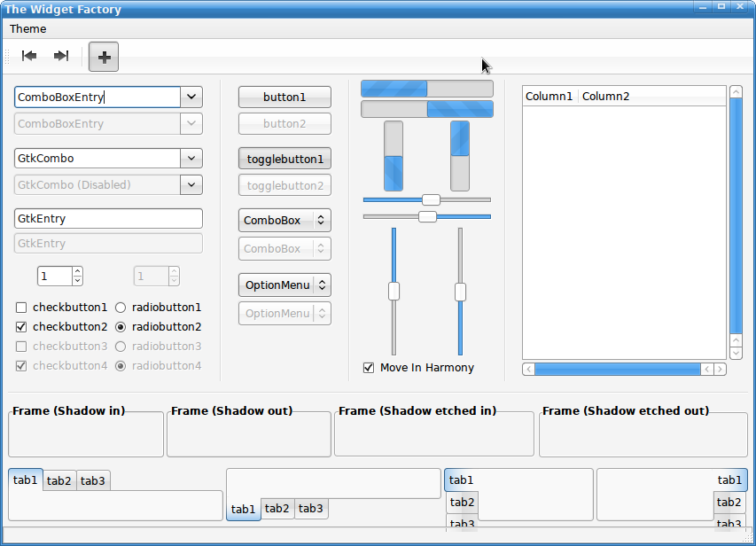756x546 pixels.
Task: Click the top horizontal progress bar
Action: pyautogui.click(x=427, y=89)
